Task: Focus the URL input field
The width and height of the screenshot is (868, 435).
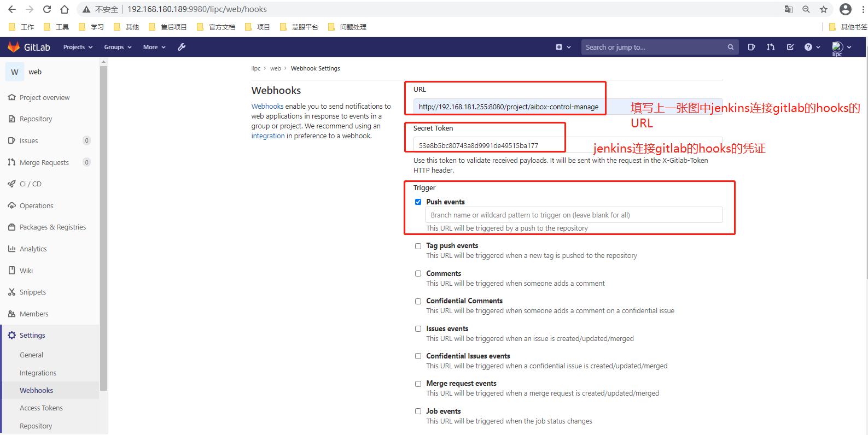Action: click(x=568, y=107)
